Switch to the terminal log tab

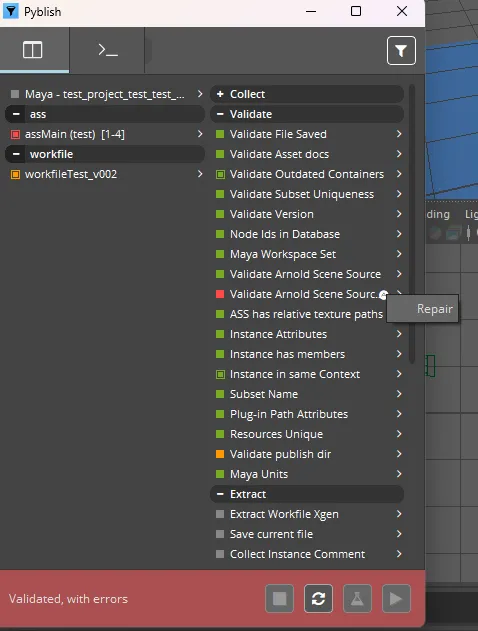point(108,50)
